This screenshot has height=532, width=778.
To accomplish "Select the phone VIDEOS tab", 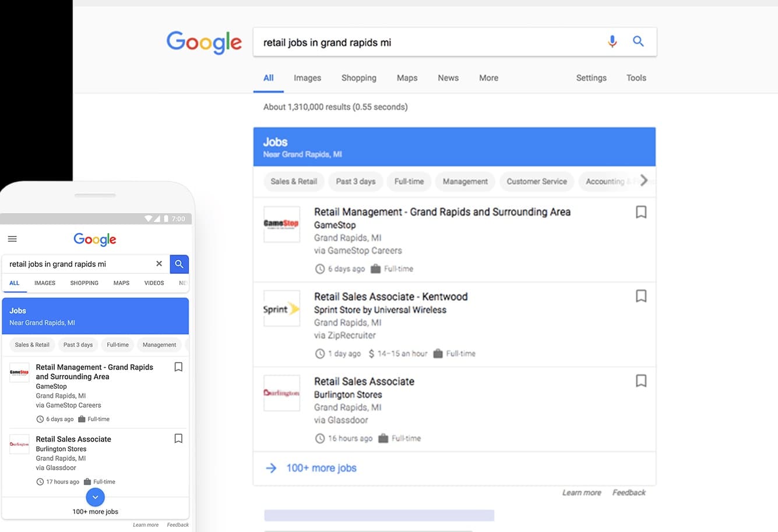I will (154, 283).
